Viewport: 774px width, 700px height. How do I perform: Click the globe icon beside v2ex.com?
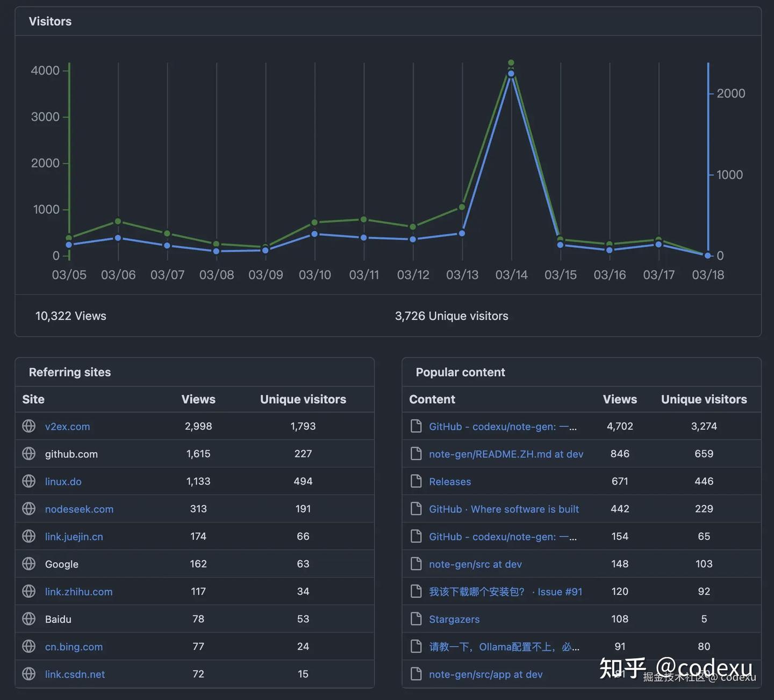[29, 426]
